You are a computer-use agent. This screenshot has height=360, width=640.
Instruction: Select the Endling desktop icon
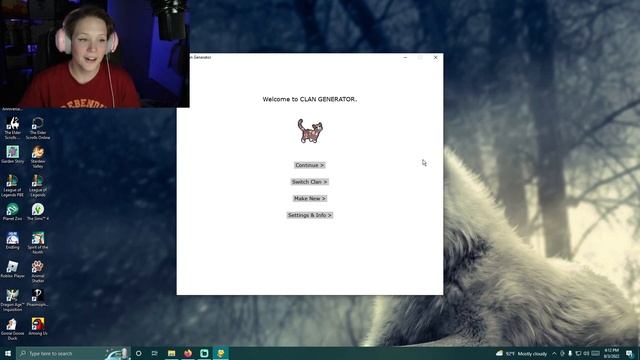point(13,240)
